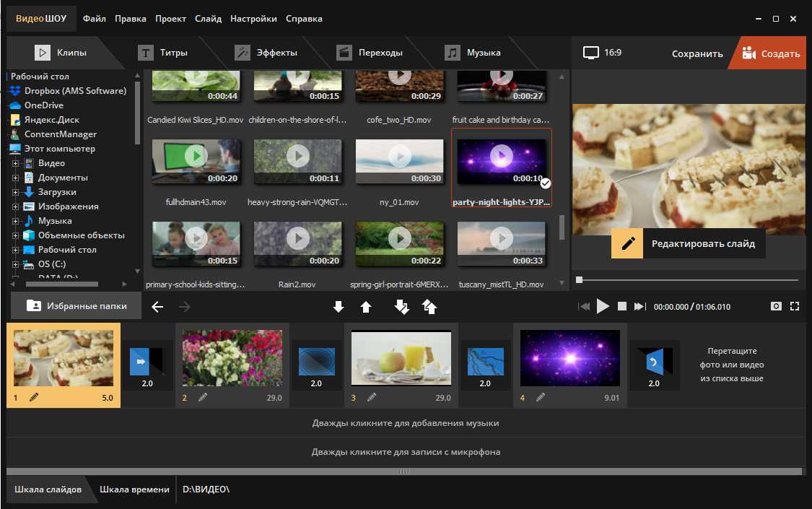Viewport: 812px width, 509px height.
Task: Open the transition icon after slide 1
Action: click(147, 360)
